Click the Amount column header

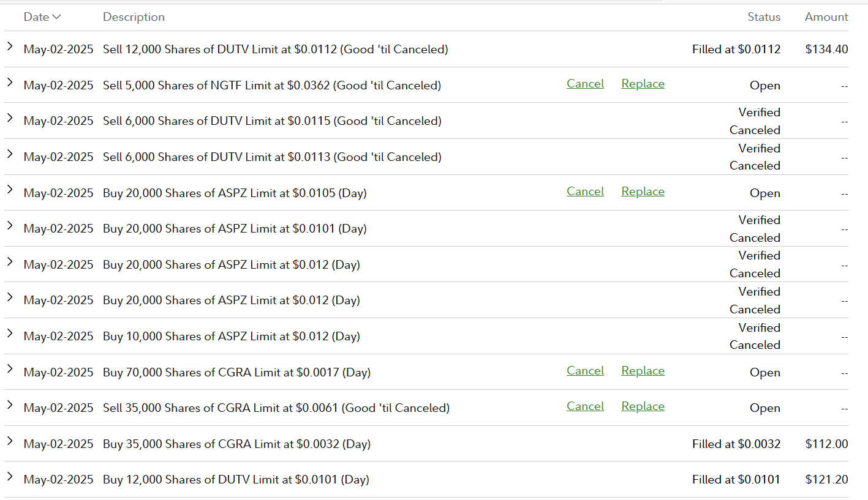pos(826,17)
